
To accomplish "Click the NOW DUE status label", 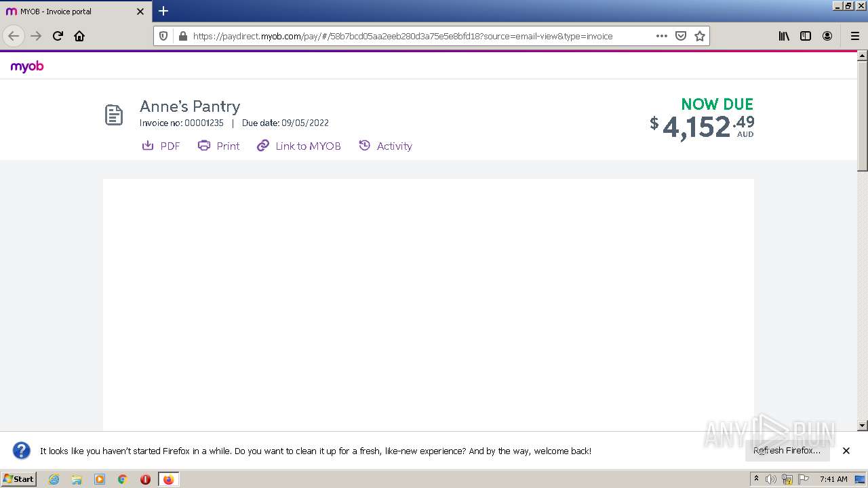I will click(717, 104).
